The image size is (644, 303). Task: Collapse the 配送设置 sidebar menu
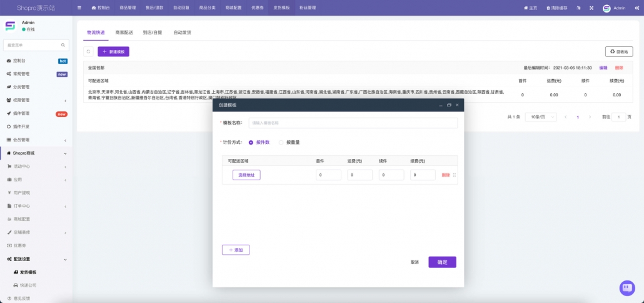pos(36,259)
